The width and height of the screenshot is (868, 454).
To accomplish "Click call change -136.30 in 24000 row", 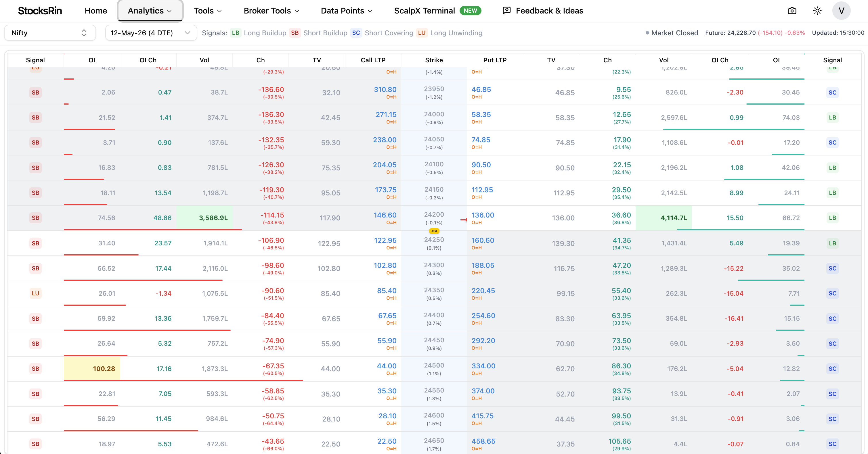I will coord(271,115).
